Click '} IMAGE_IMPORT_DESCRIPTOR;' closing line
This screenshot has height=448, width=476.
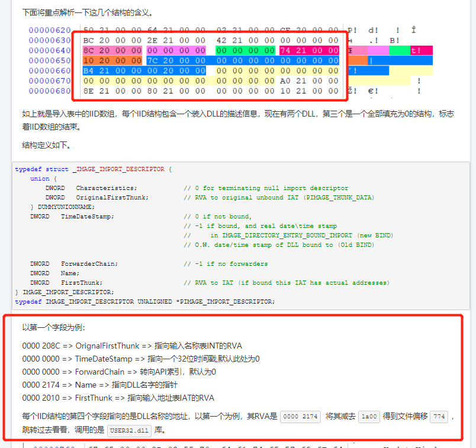point(65,292)
